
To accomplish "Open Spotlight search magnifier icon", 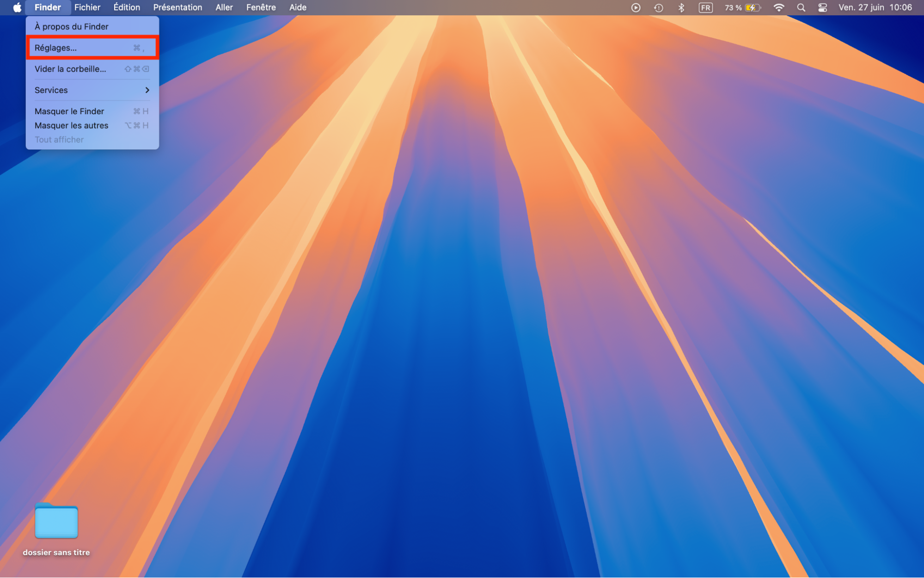I will tap(801, 7).
